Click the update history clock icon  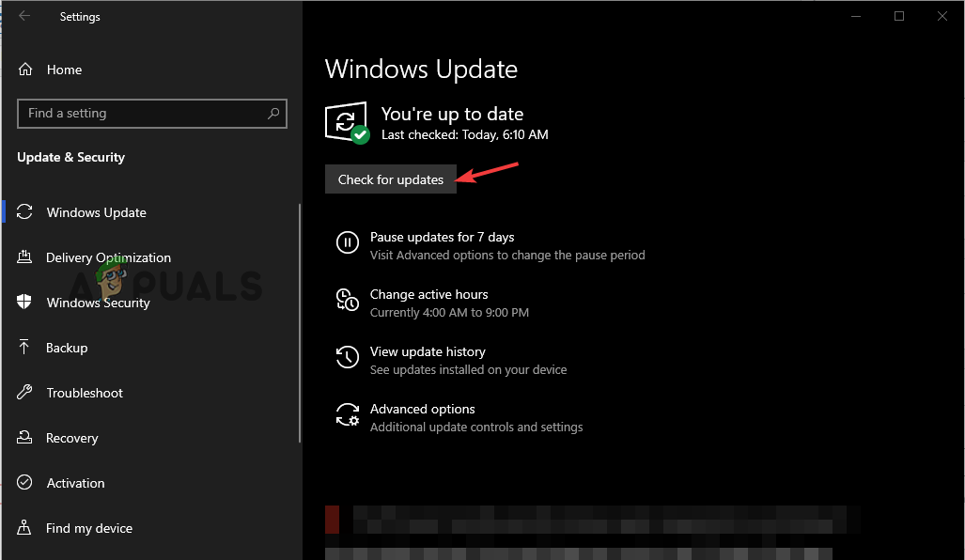click(347, 357)
